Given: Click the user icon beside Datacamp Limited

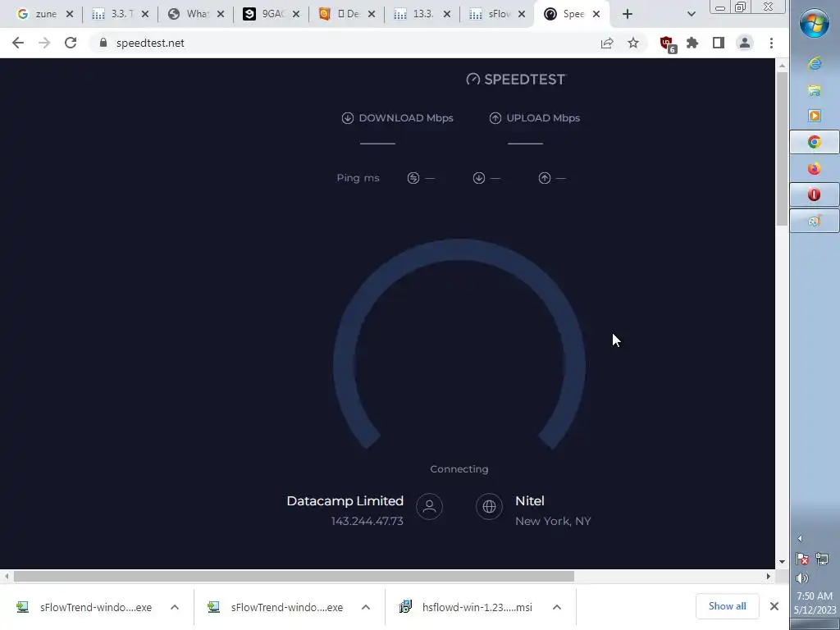Looking at the screenshot, I should pyautogui.click(x=429, y=506).
